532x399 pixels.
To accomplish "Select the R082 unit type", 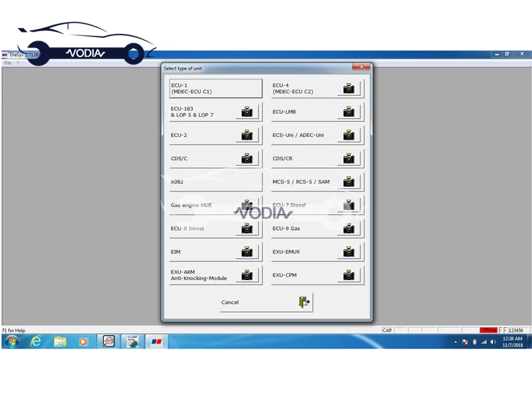I will coord(215,182).
